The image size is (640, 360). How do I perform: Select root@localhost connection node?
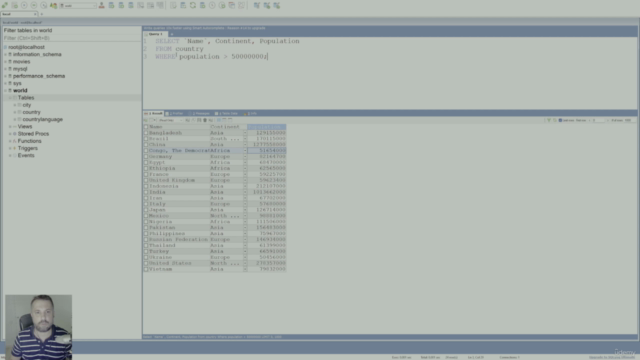click(x=26, y=47)
